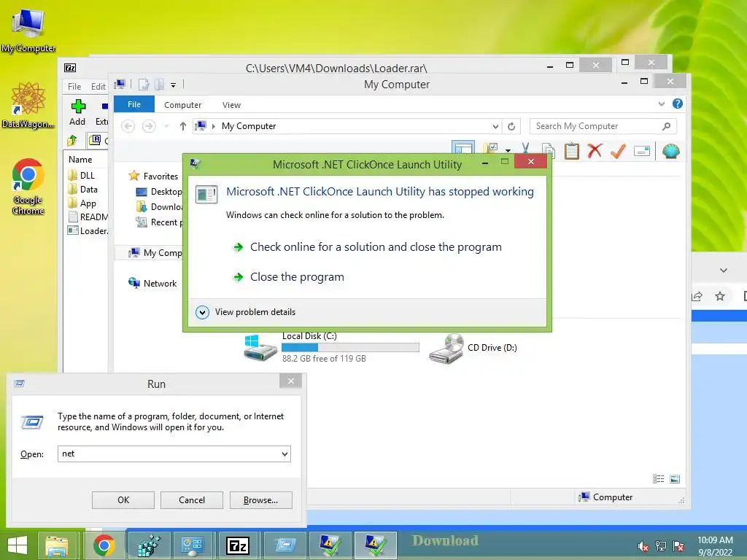Expand the ribbon with the chevron
The image size is (747, 560).
point(661,104)
